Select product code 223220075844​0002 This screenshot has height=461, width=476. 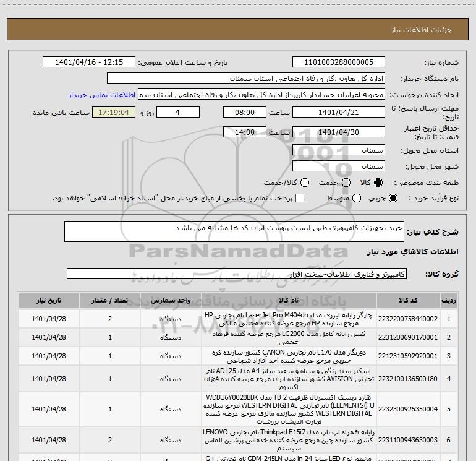coord(408,319)
